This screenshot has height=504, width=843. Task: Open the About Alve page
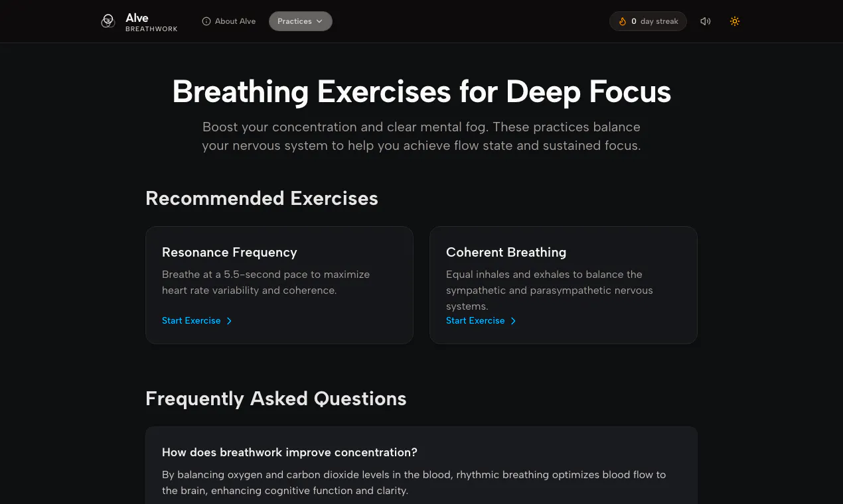pos(229,21)
